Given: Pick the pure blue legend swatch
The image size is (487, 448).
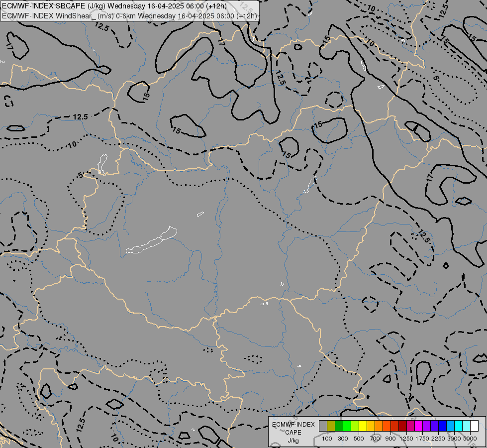Looking at the screenshot, I should 442,426.
